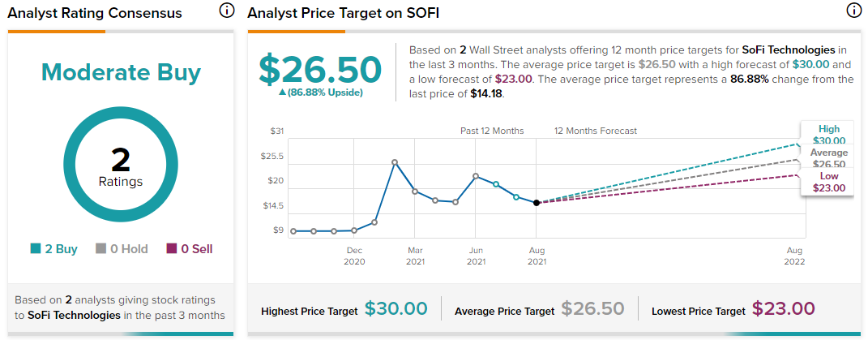Click the Lowest Price Target $23.00 value
868x340 pixels.
tap(783, 309)
